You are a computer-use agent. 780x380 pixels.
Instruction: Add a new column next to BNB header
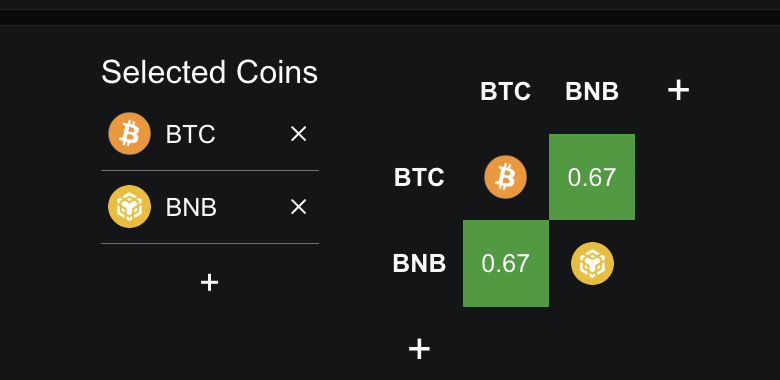[679, 91]
